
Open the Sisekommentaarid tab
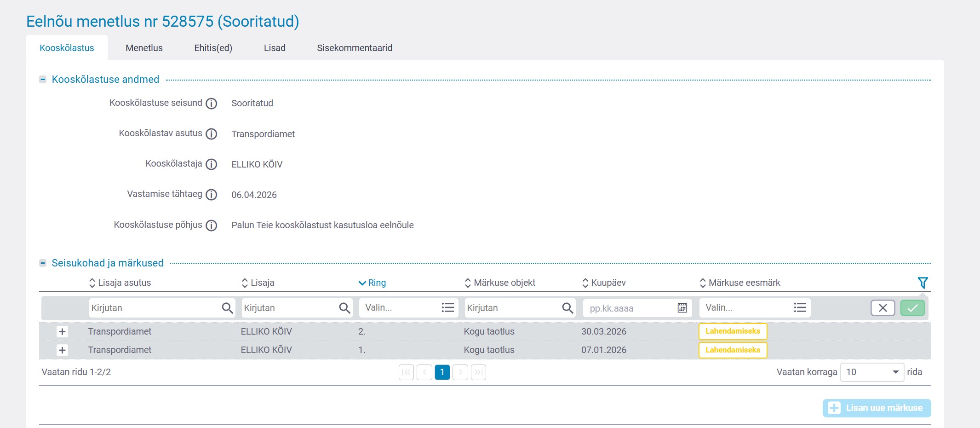click(354, 48)
